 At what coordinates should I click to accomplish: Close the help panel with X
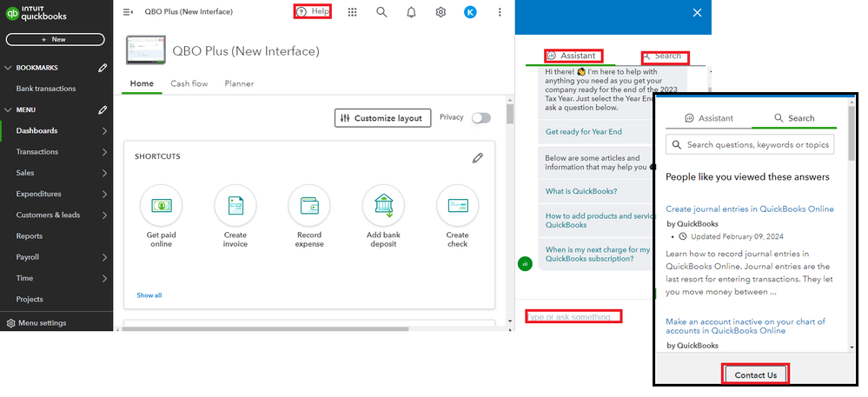pyautogui.click(x=697, y=13)
